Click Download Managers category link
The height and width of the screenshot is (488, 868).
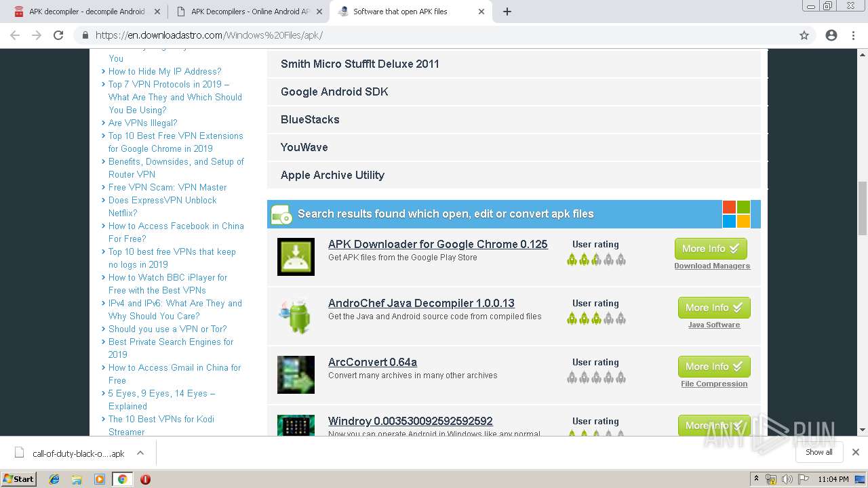(712, 266)
